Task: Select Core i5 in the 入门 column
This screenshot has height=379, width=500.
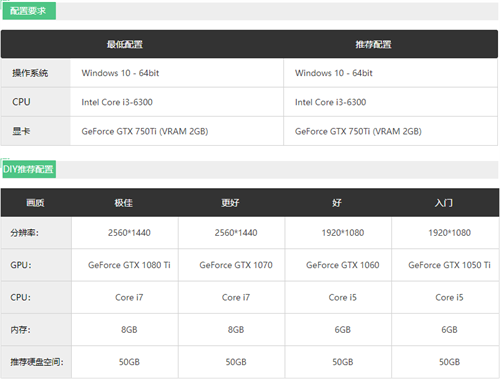Action: pyautogui.click(x=449, y=297)
